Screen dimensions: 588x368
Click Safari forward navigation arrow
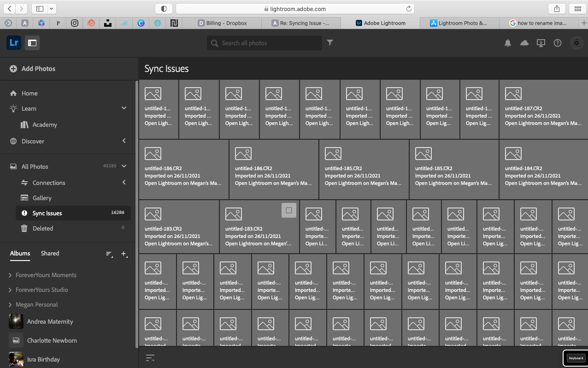[x=22, y=8]
